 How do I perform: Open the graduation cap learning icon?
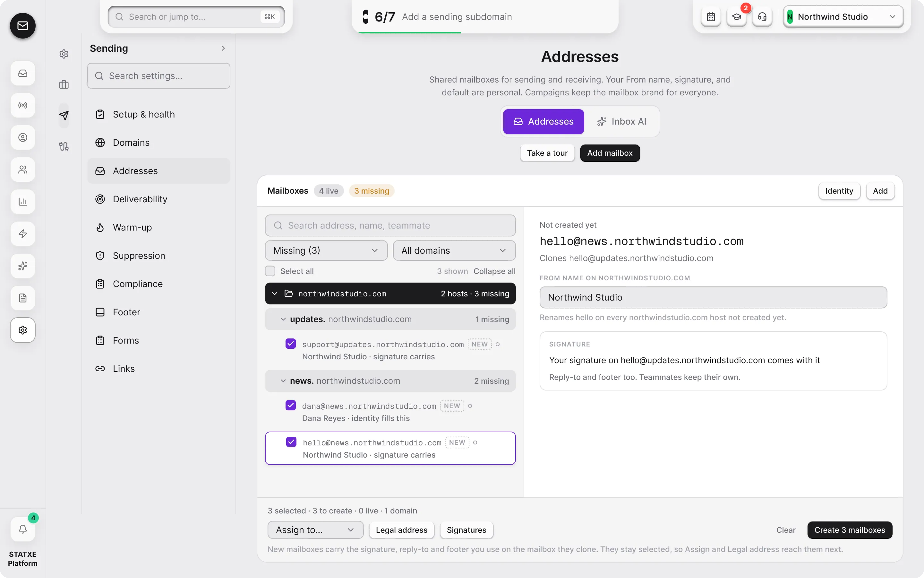[737, 17]
